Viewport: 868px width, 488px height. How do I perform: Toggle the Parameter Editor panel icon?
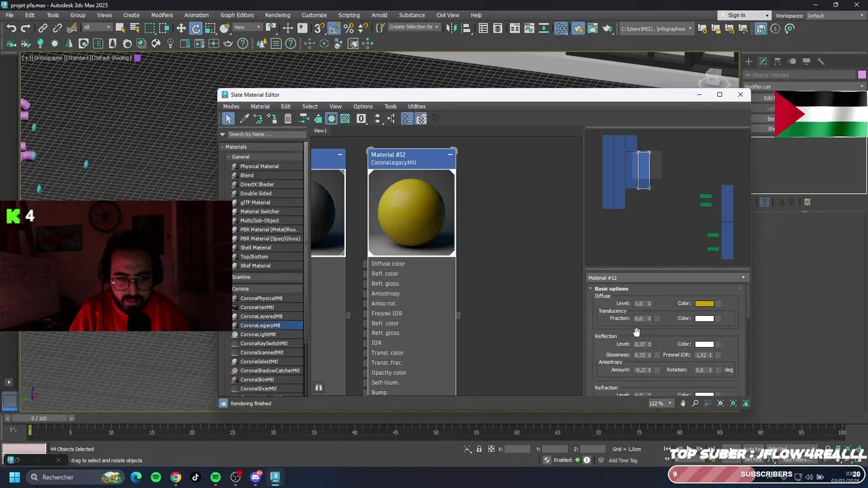pyautogui.click(x=421, y=119)
